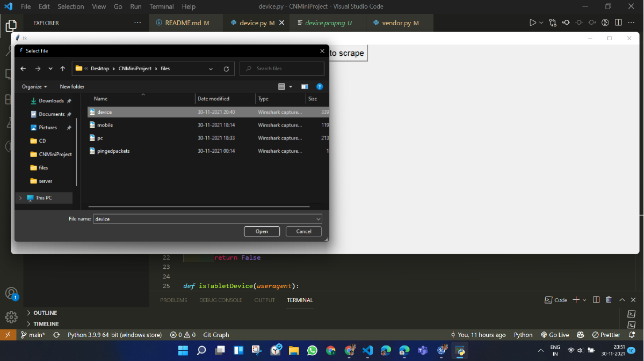Open More Actions ellipsis in editor toolbar
The image size is (644, 361).
[631, 23]
